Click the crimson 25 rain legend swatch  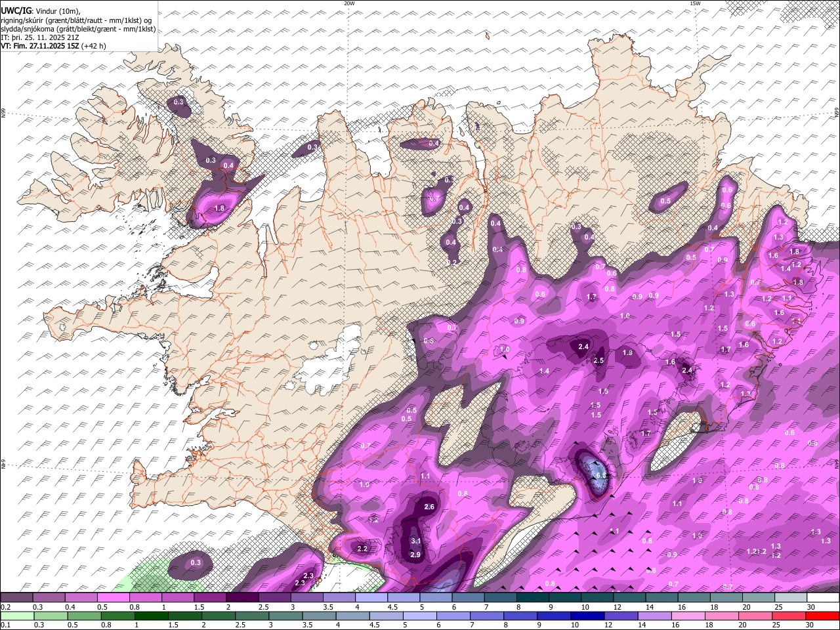[788, 616]
